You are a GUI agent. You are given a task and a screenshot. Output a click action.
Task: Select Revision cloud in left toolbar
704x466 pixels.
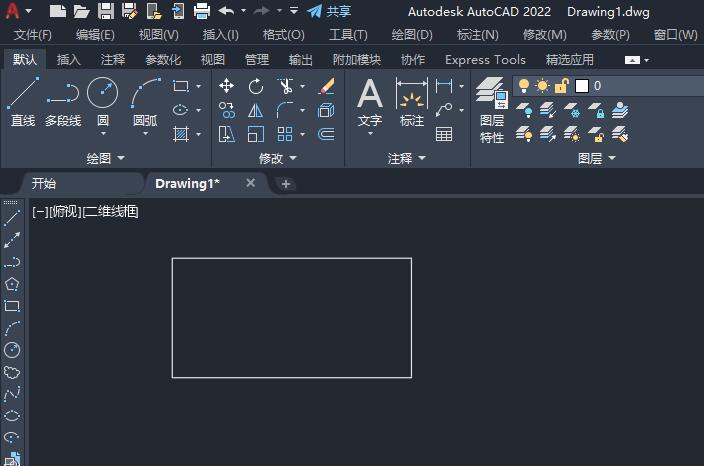[12, 372]
